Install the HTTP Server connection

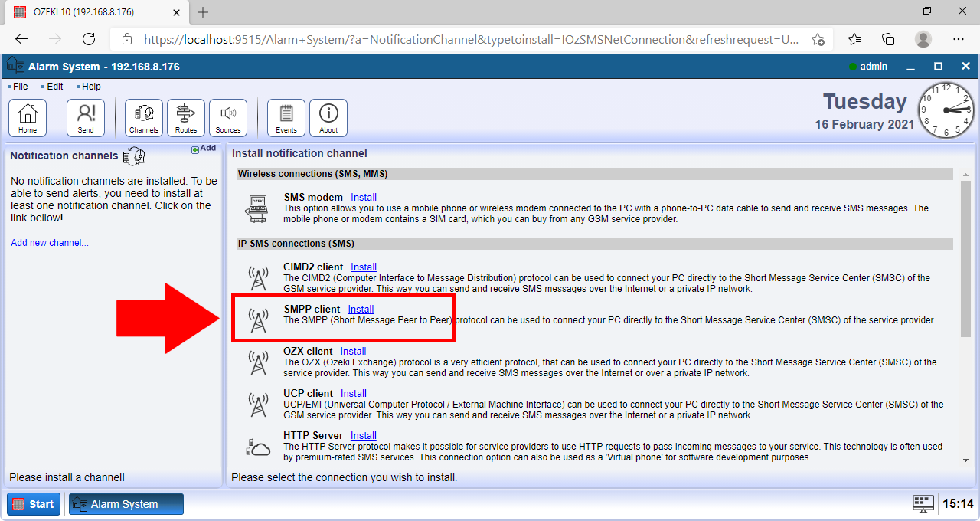pos(363,436)
